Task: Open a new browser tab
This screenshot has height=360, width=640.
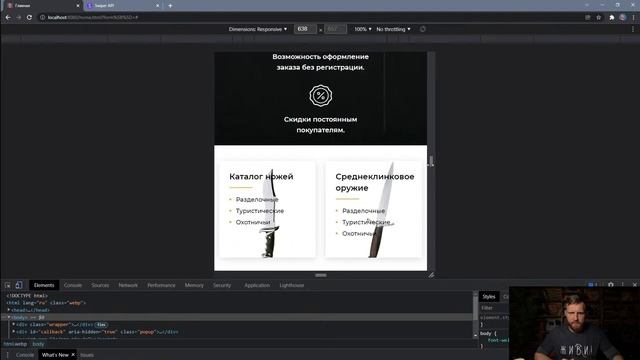Action: pyautogui.click(x=170, y=6)
